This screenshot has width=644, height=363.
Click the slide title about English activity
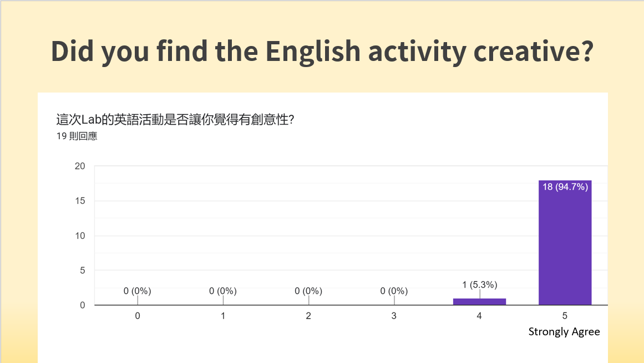point(322,51)
